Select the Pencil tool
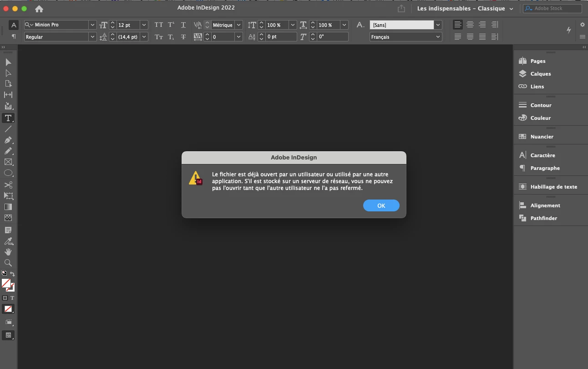 point(8,151)
